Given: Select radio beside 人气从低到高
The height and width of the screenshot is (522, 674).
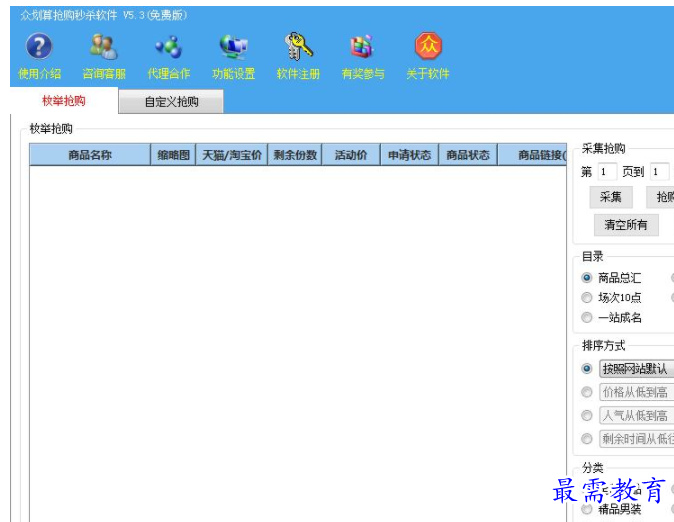Looking at the screenshot, I should (587, 415).
